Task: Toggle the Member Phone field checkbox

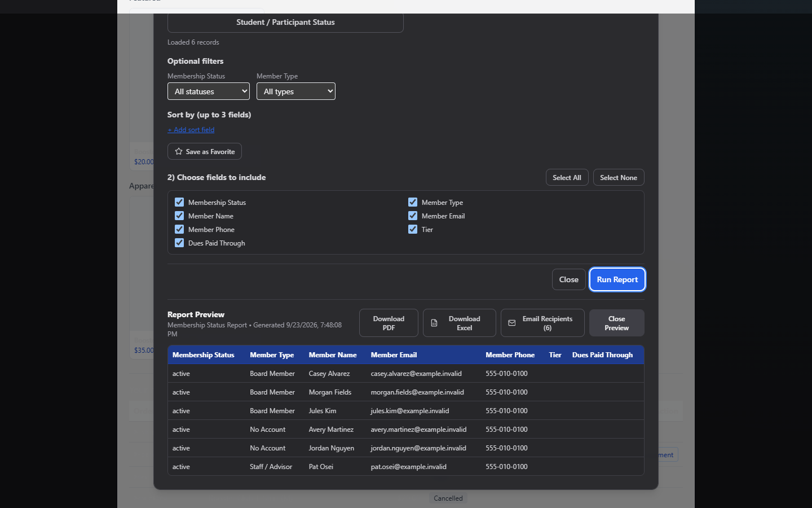Action: [x=179, y=229]
